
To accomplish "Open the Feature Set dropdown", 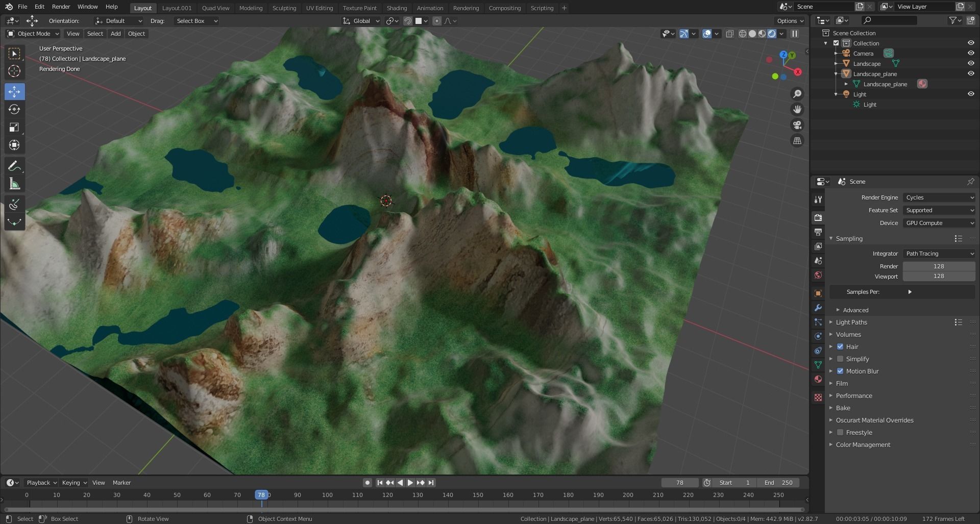I will click(x=939, y=210).
